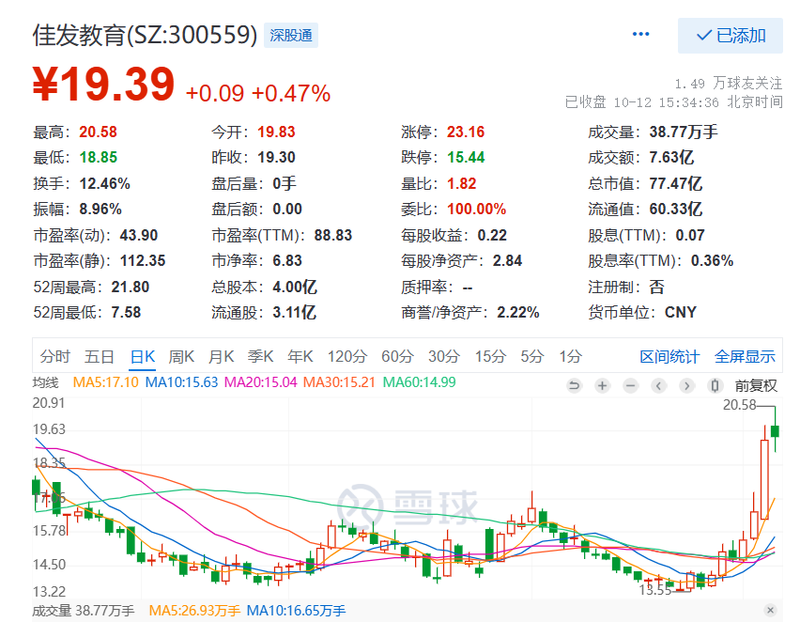Click the price change +0.09
This screenshot has height=622, width=800.
tap(215, 93)
